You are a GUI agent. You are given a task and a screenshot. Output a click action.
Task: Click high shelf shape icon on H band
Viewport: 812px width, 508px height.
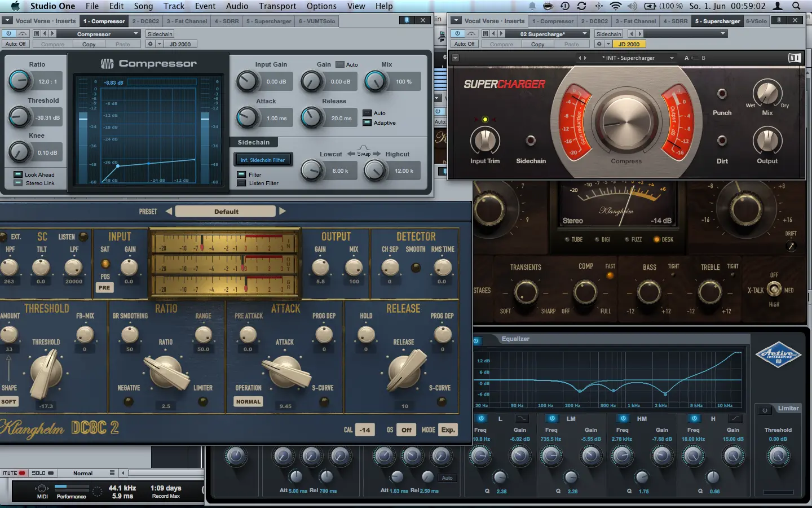click(735, 418)
